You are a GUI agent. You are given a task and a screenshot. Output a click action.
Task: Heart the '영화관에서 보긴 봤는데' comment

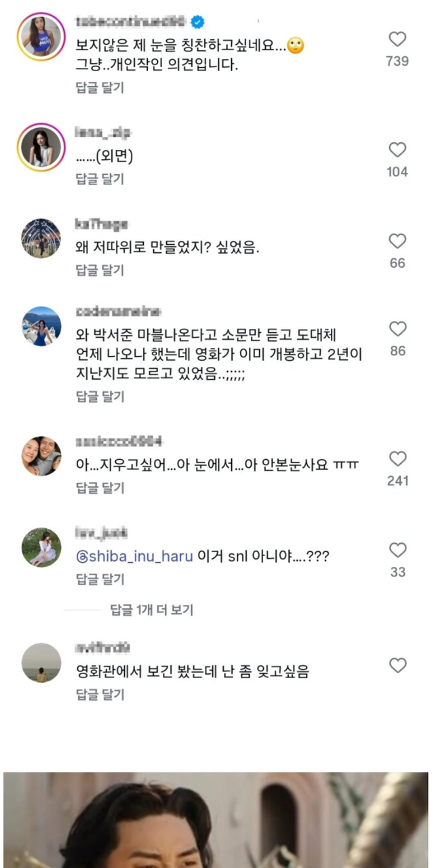click(x=397, y=666)
